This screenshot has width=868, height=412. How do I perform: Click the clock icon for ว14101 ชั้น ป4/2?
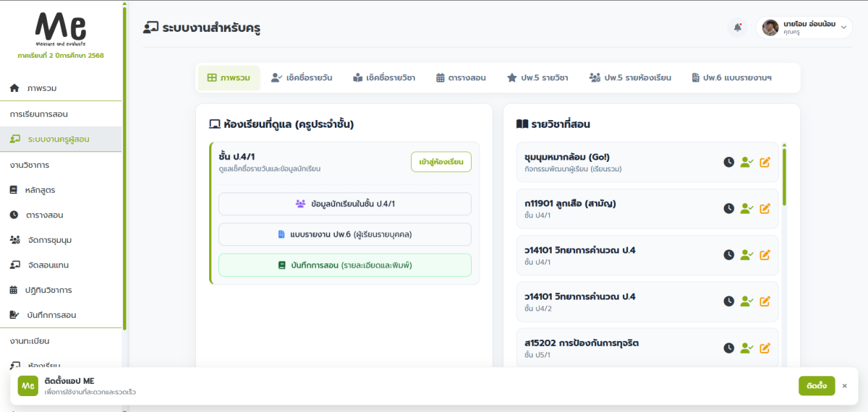[x=729, y=301]
